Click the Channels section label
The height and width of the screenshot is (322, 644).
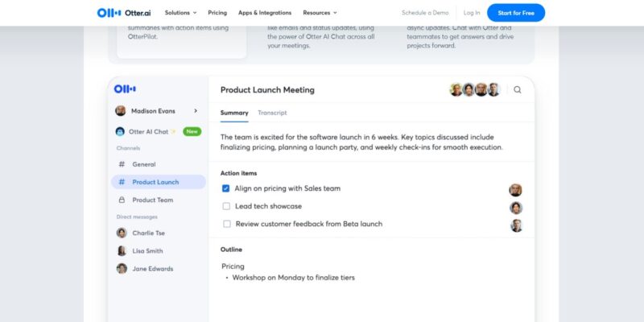pos(128,148)
